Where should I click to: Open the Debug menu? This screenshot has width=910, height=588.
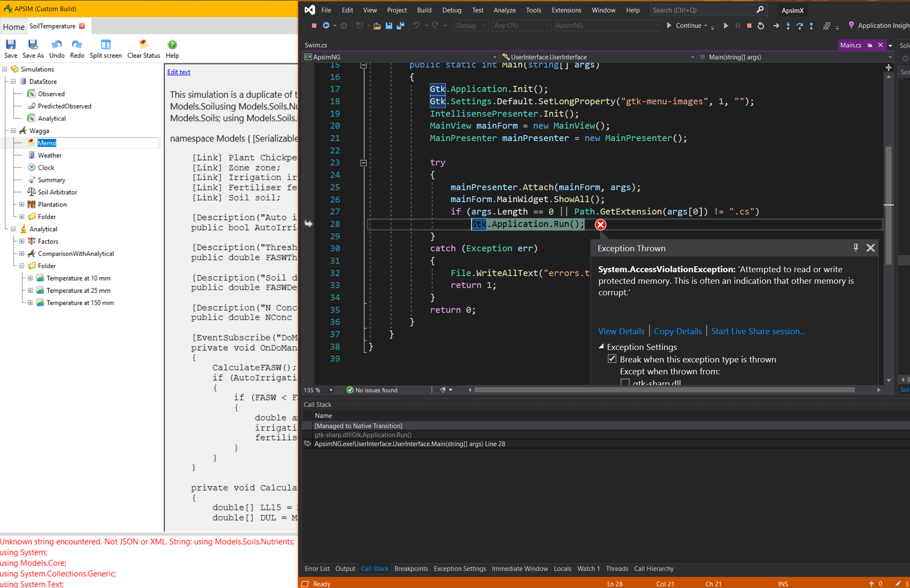coord(451,10)
